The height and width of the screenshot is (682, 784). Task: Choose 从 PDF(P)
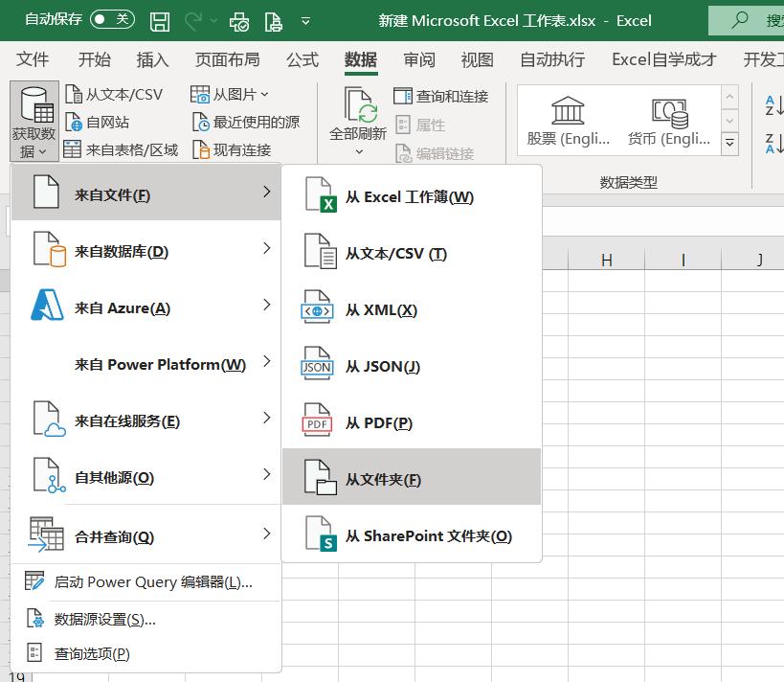tap(412, 422)
